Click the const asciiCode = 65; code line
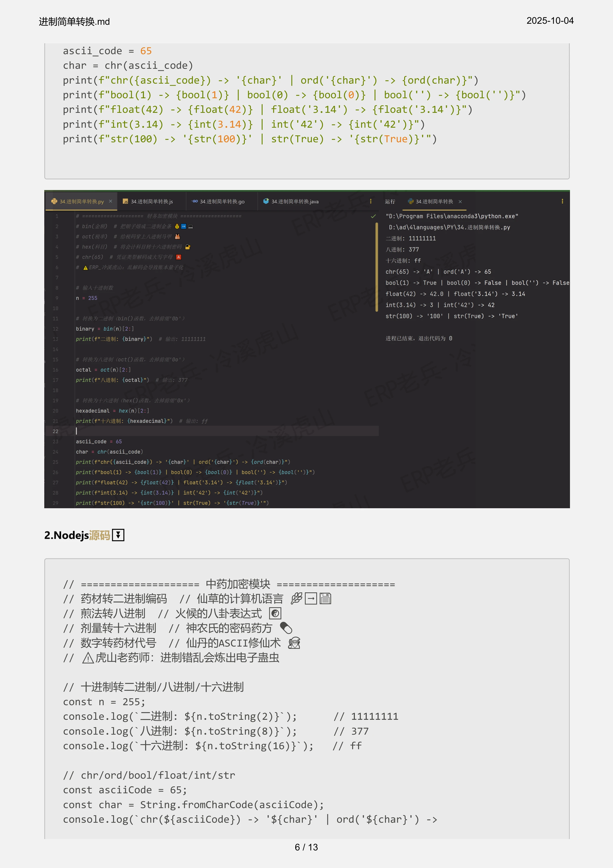The height and width of the screenshot is (868, 613). 125,790
